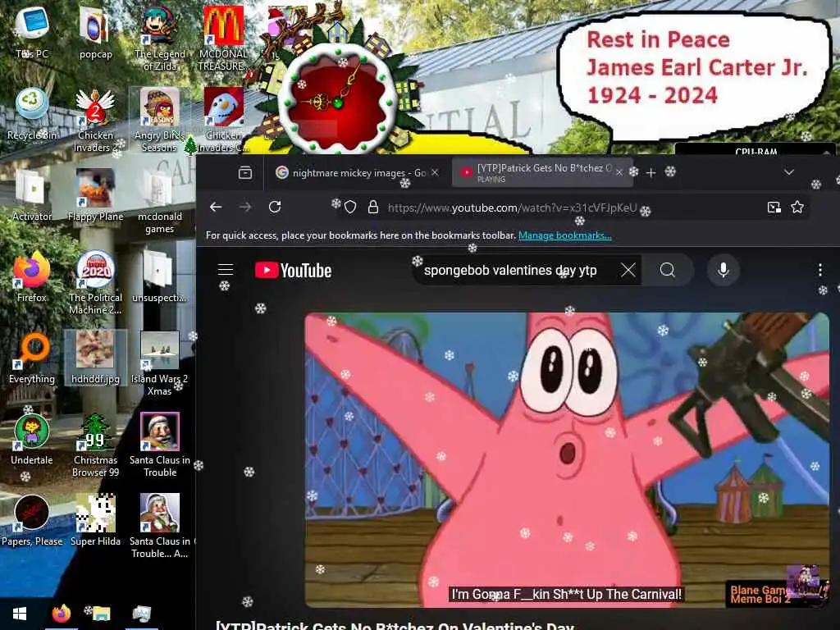
Task: Launch Island Wars 2 Xmas shortcut
Action: pos(160,363)
